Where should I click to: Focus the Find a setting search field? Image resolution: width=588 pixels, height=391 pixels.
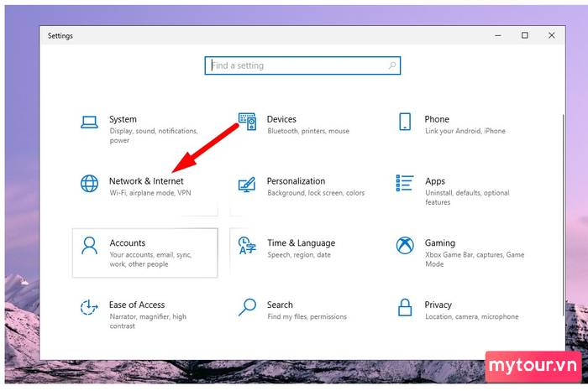[302, 65]
